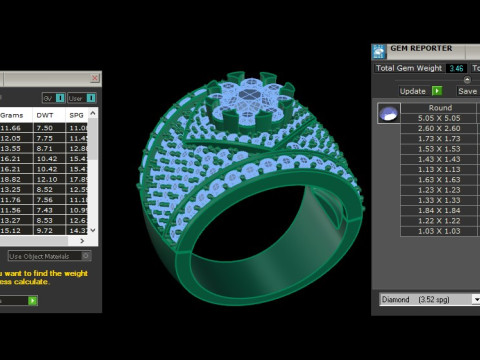Image resolution: width=480 pixels, height=360 pixels.
Task: Toggle the User switch
Action: point(82,98)
